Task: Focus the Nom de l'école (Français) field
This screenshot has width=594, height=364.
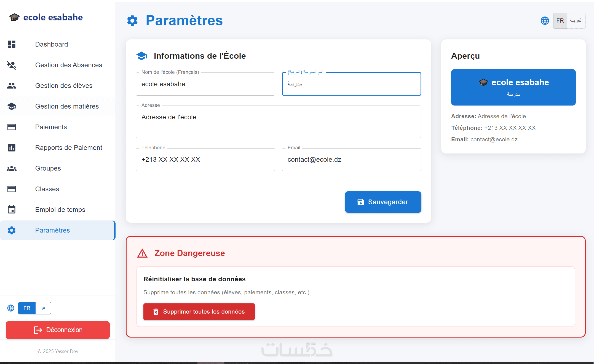Action: [205, 84]
